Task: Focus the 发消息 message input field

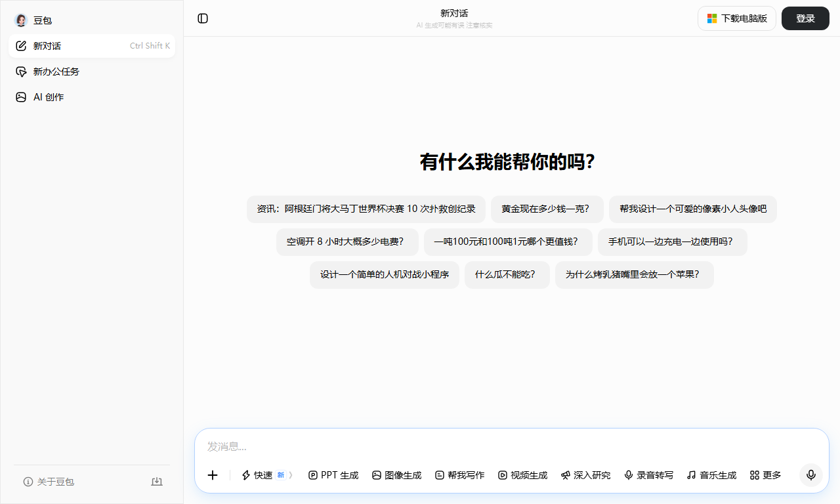Action: coord(512,446)
